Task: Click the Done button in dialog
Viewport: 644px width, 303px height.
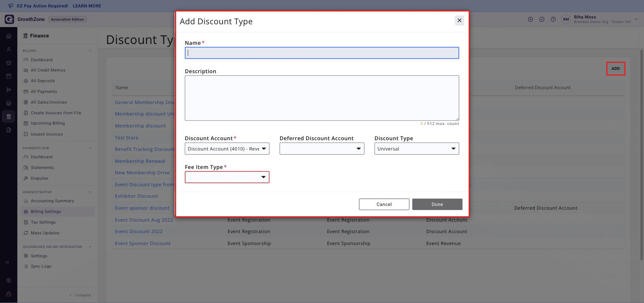Action: tap(437, 204)
